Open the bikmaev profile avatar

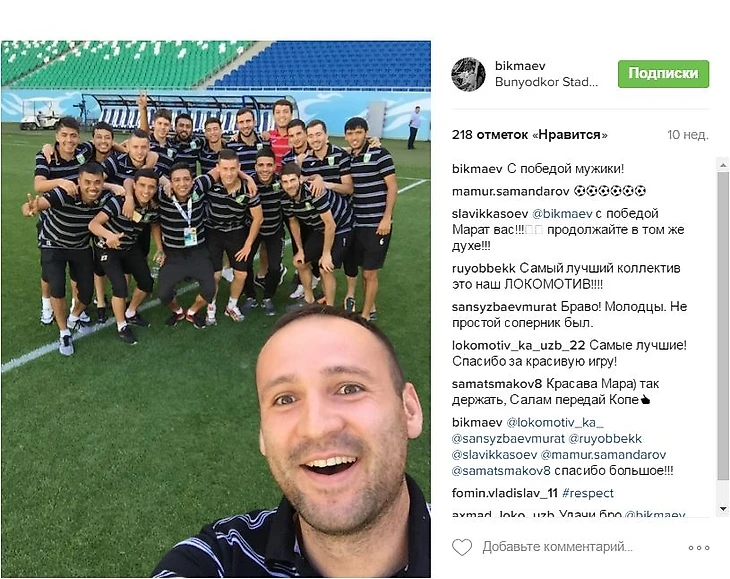468,74
